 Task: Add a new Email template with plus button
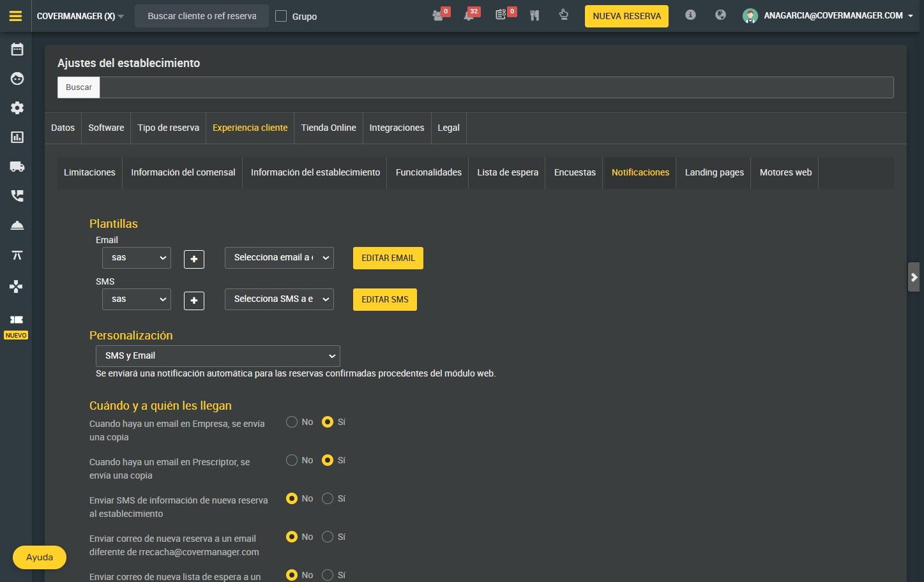click(x=194, y=259)
